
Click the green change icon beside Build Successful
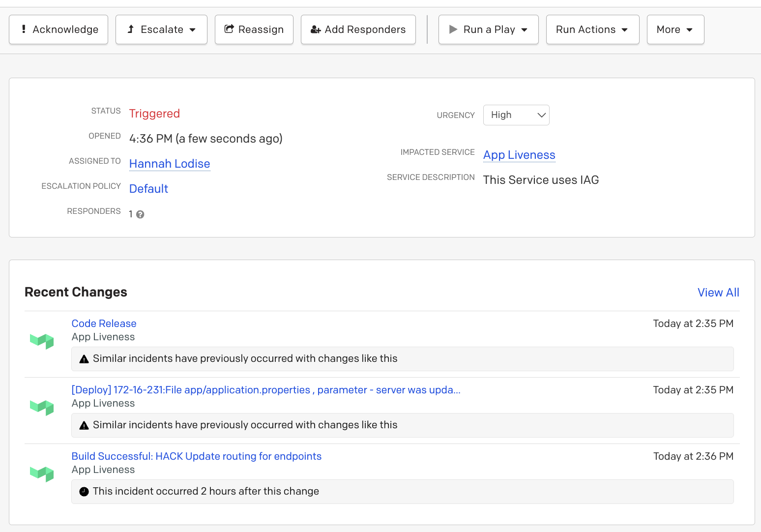pos(42,473)
